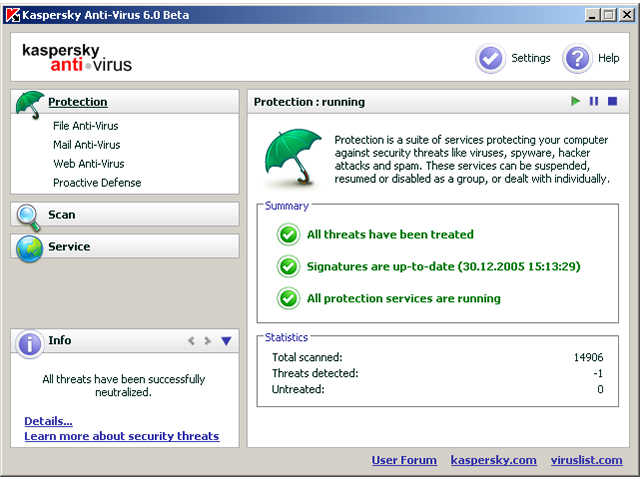640x480 pixels.
Task: Click Signatures are up-to-date status text
Action: (444, 267)
